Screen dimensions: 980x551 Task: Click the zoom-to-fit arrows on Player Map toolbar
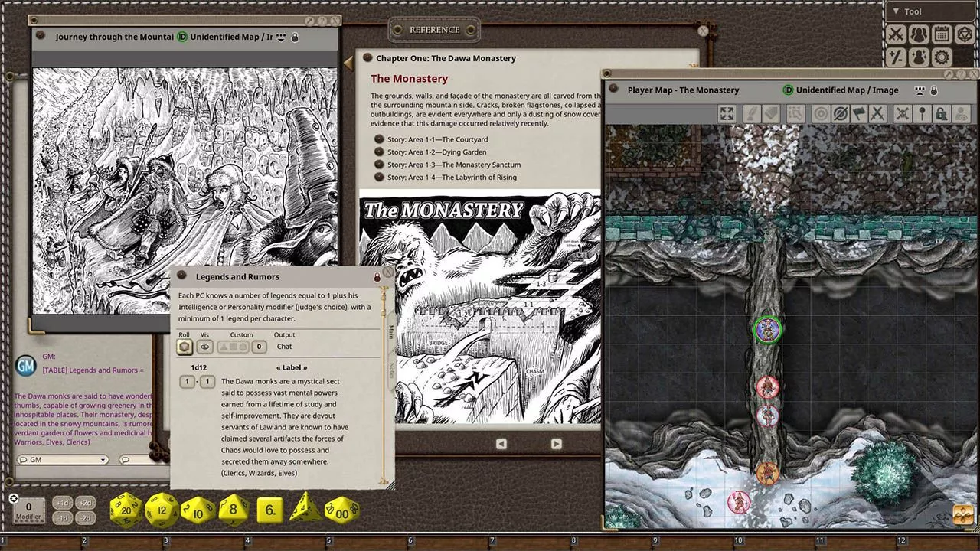coord(727,114)
